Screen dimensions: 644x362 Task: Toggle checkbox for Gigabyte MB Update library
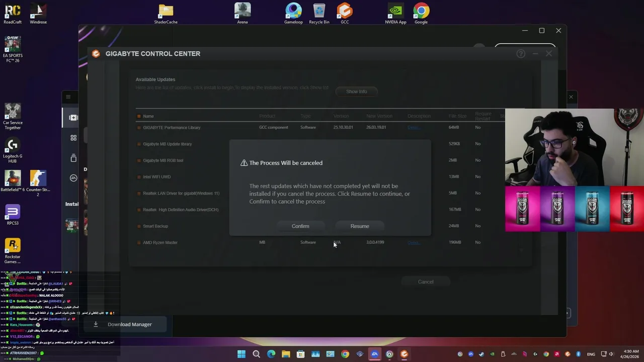[x=139, y=144]
